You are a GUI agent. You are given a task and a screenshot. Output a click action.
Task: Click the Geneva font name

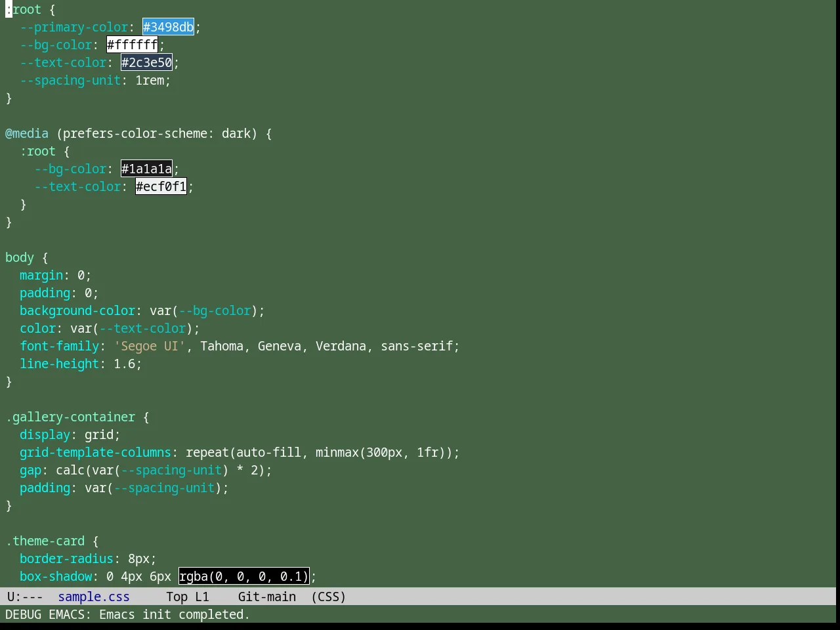click(x=280, y=346)
